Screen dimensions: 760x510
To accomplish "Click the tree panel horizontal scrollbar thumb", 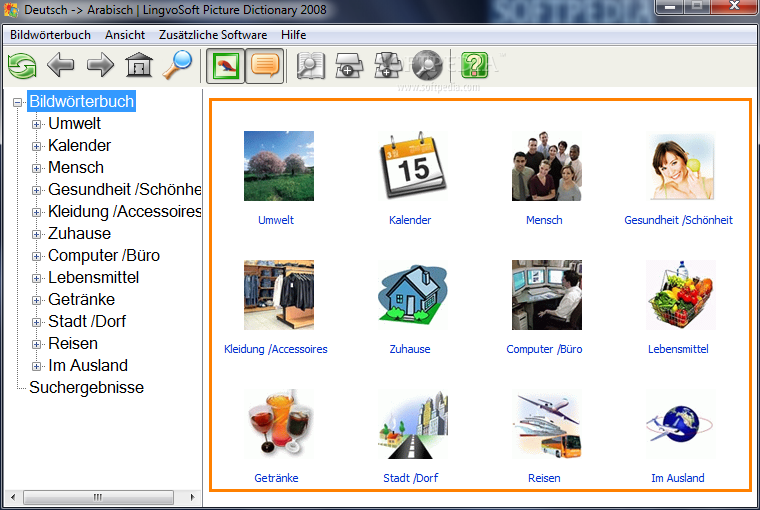I will [98, 497].
